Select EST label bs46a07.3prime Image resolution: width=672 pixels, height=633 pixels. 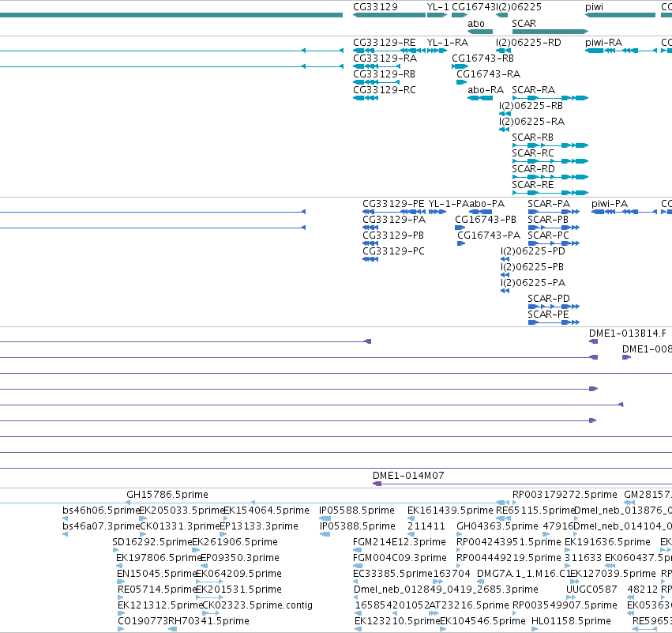coord(102,526)
